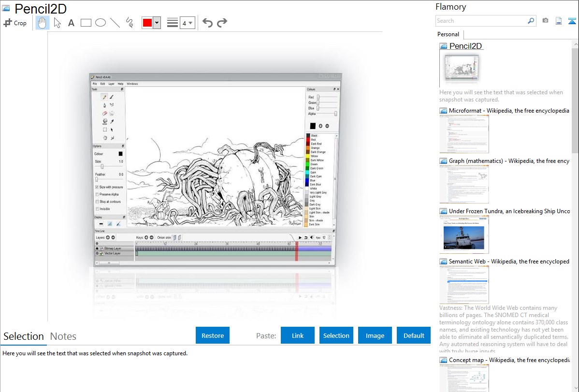Activate the hand pan tool
Screen dimensions: 579x392
tap(42, 23)
